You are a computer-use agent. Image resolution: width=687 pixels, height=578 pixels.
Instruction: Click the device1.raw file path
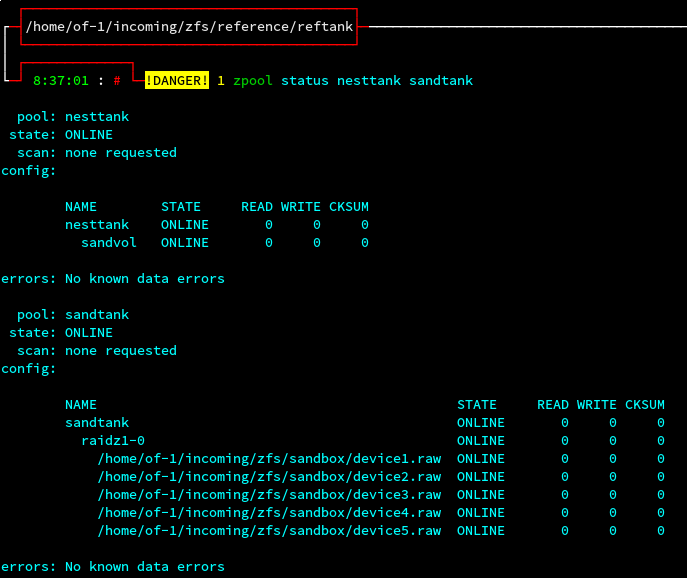click(x=269, y=459)
